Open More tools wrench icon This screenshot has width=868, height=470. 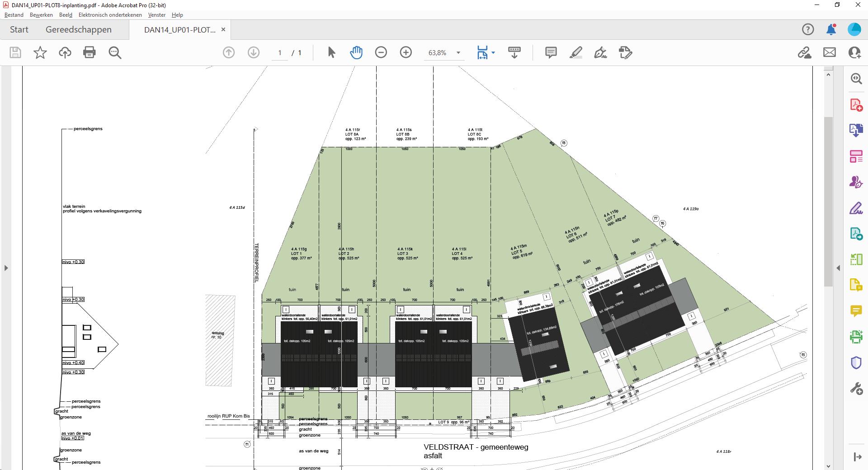click(856, 389)
